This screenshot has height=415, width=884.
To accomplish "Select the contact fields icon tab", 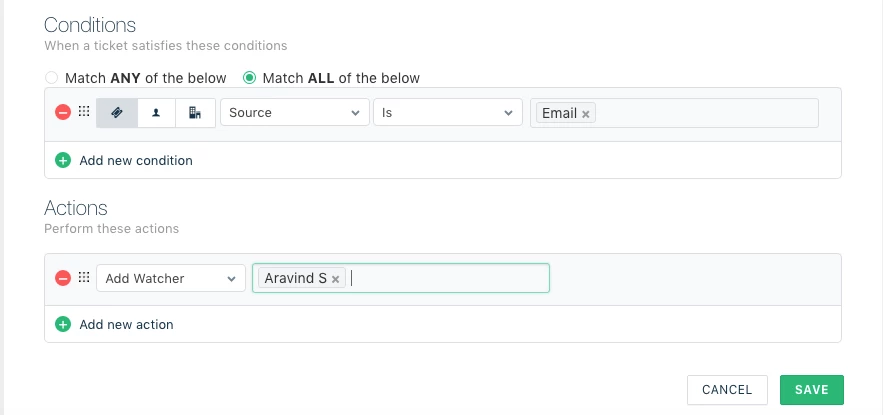I will click(x=156, y=113).
